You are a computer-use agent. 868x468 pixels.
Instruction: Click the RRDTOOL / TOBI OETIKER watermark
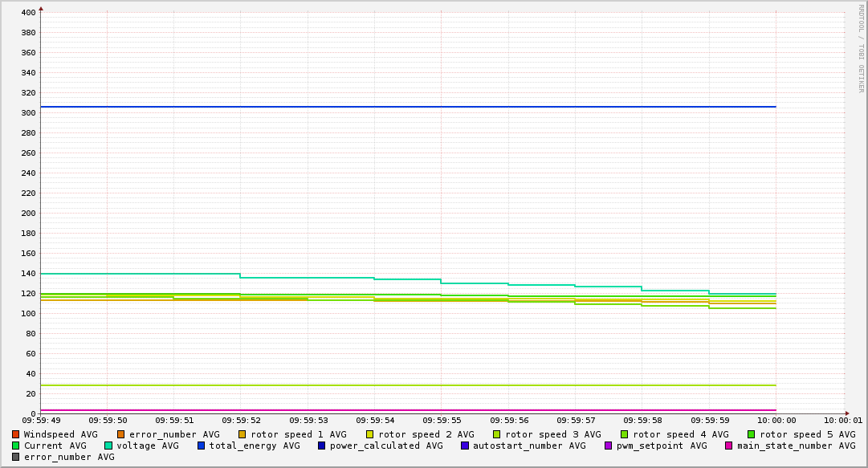[x=861, y=48]
